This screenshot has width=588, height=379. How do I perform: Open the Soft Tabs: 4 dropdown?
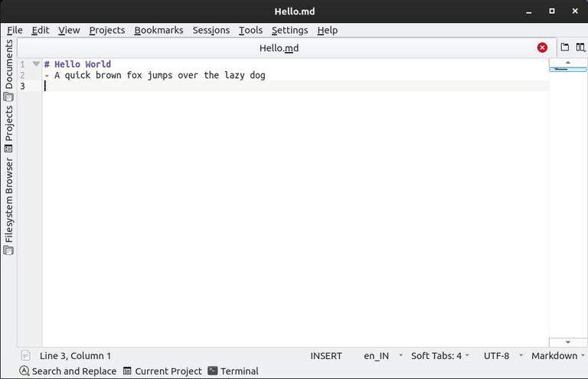(x=440, y=356)
